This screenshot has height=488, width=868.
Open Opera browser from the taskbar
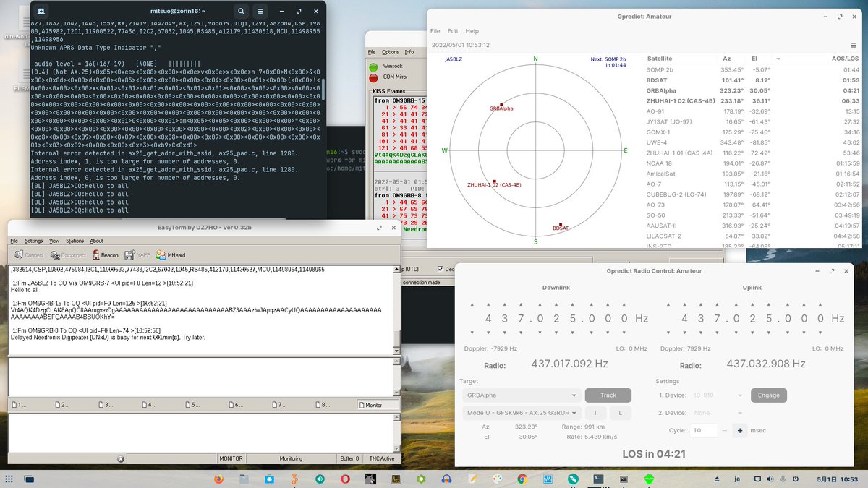(x=346, y=479)
